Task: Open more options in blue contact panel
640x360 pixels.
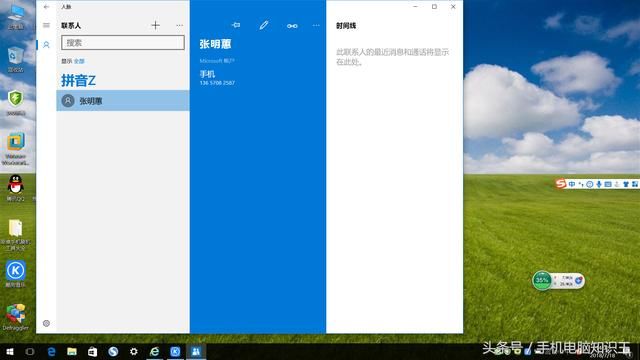Action: tap(316, 25)
